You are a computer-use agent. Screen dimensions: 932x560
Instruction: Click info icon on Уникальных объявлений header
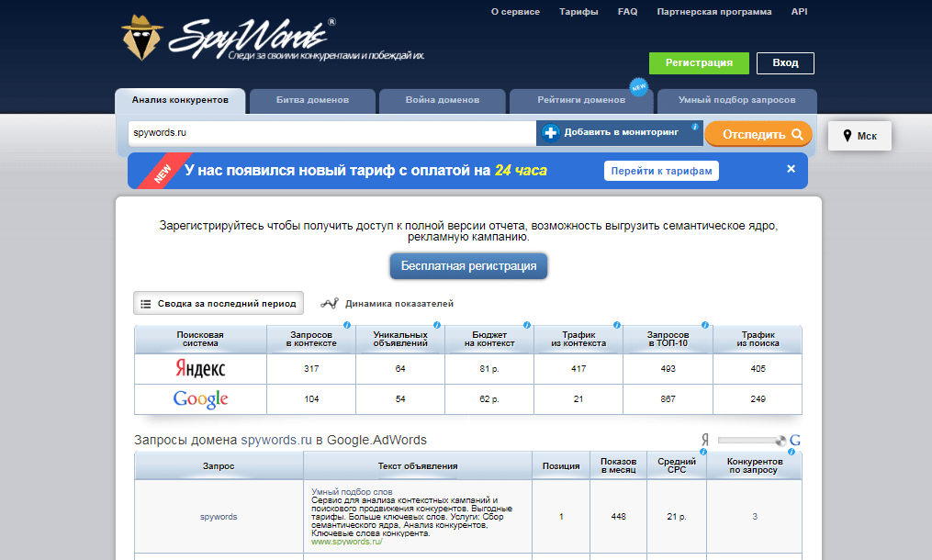[x=437, y=325]
